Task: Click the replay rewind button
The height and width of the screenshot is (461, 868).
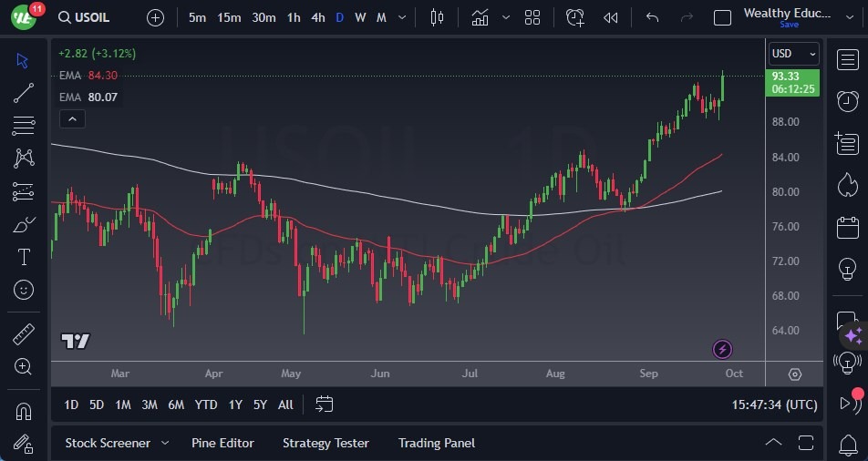Action: [610, 17]
